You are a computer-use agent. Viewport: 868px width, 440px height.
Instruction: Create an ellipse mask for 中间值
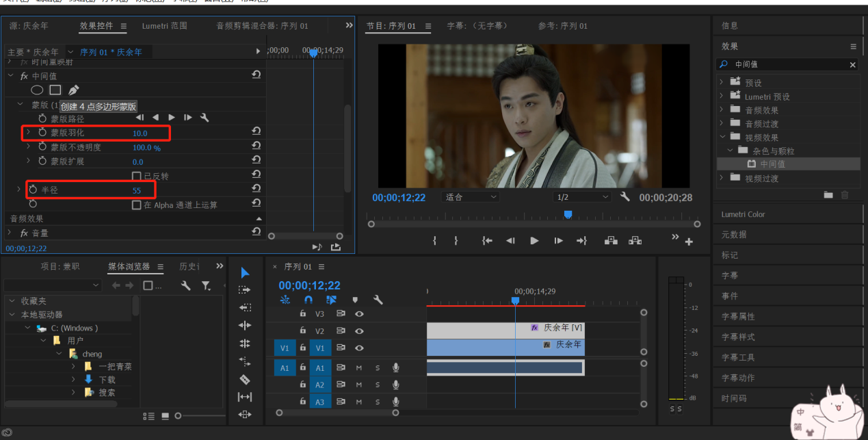tap(37, 90)
